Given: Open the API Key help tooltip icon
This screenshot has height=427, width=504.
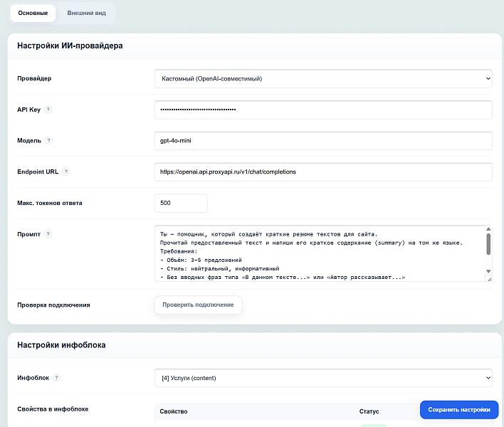Looking at the screenshot, I should tap(48, 110).
